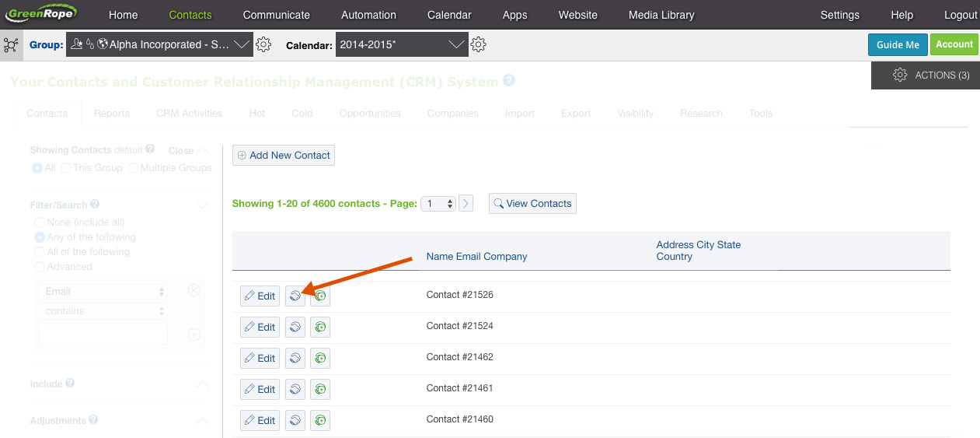Expand the Calendar 2014-2015 dropdown
The width and height of the screenshot is (980, 438).
tap(400, 45)
